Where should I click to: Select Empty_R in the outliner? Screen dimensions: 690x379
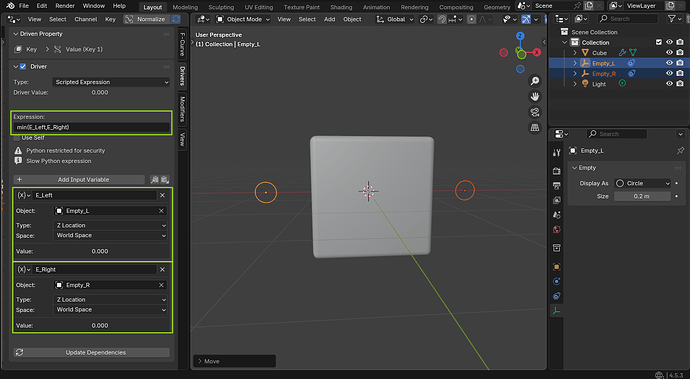point(604,74)
